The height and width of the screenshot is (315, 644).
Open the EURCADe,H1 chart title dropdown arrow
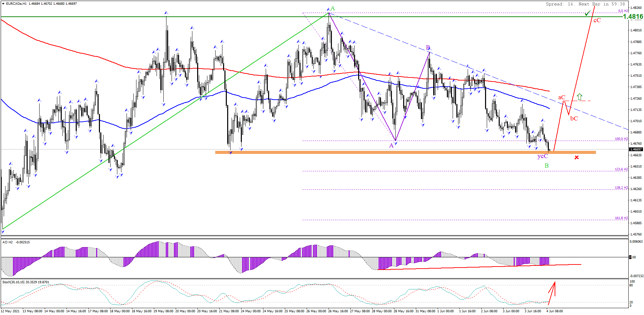click(x=3, y=4)
